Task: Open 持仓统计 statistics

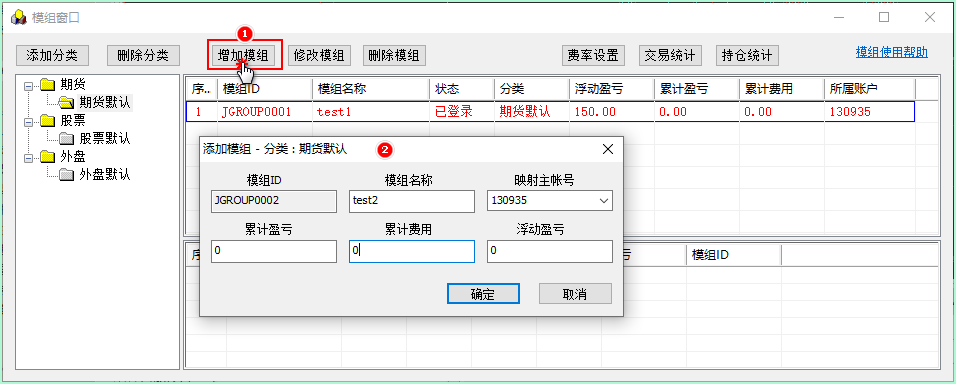Action: (x=747, y=55)
